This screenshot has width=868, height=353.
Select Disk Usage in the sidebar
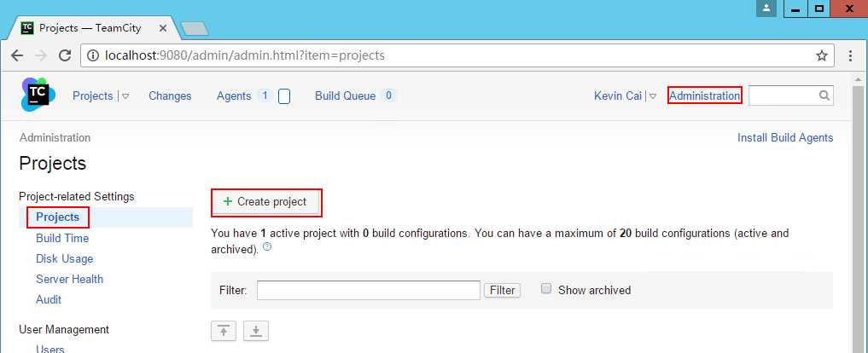[x=64, y=258]
